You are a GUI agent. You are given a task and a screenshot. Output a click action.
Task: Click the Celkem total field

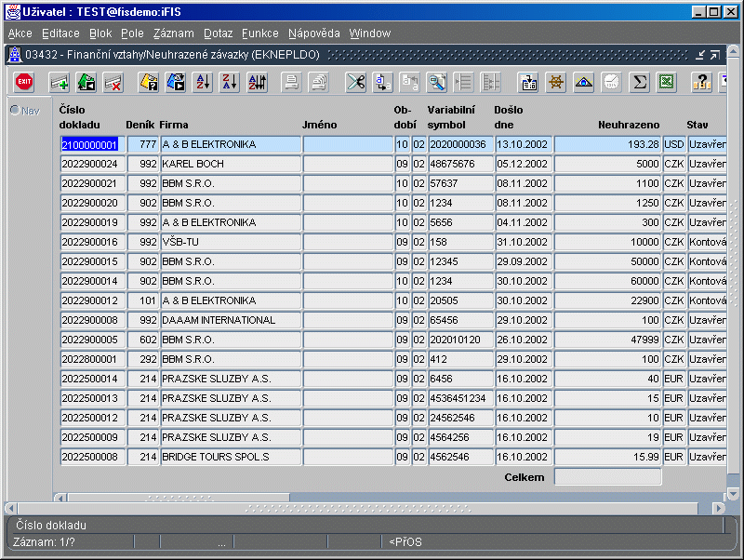click(x=607, y=477)
